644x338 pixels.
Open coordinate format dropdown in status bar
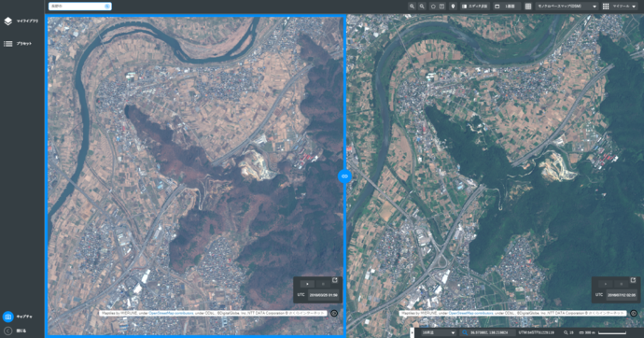click(439, 332)
